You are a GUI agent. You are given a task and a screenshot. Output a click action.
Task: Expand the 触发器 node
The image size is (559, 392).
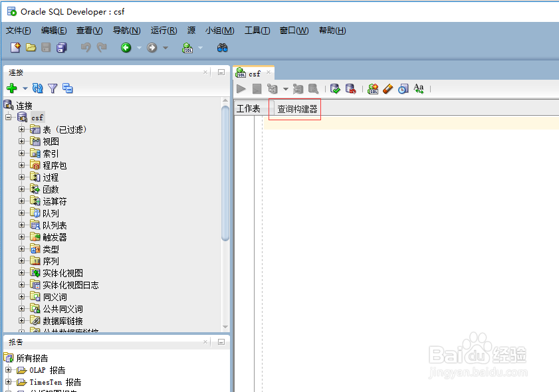point(21,237)
